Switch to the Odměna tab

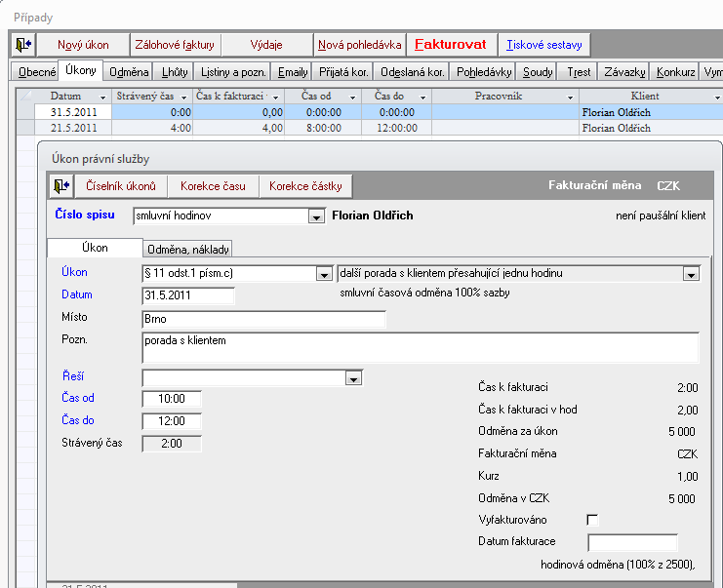pos(129,72)
